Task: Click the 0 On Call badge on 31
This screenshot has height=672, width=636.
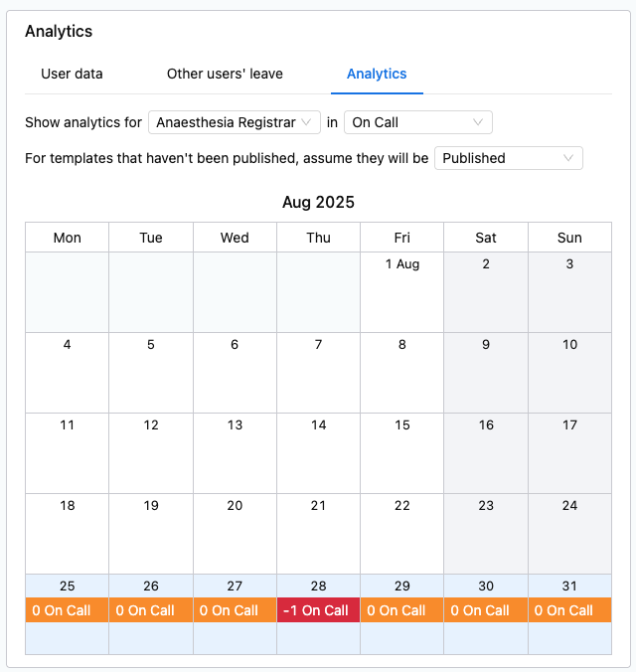Action: coord(569,609)
